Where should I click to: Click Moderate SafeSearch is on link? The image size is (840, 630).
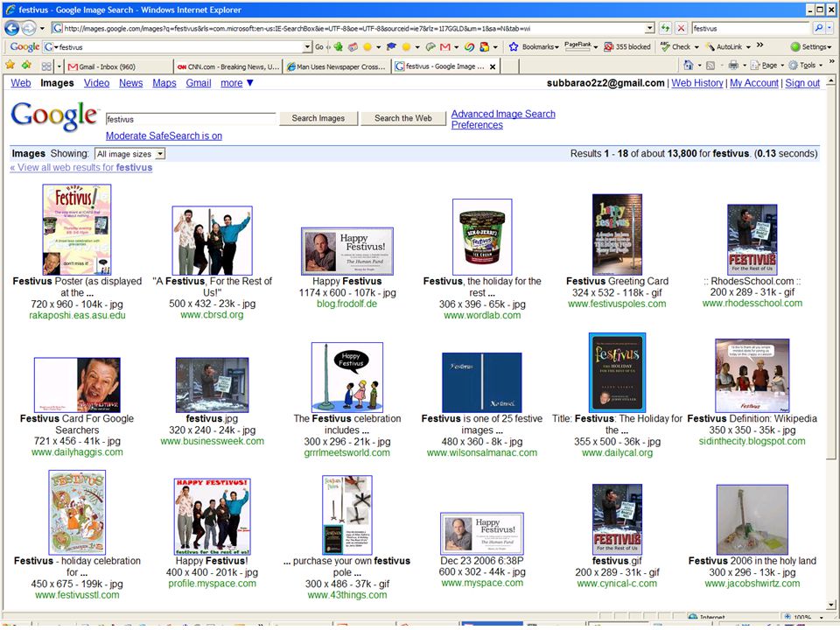point(164,136)
